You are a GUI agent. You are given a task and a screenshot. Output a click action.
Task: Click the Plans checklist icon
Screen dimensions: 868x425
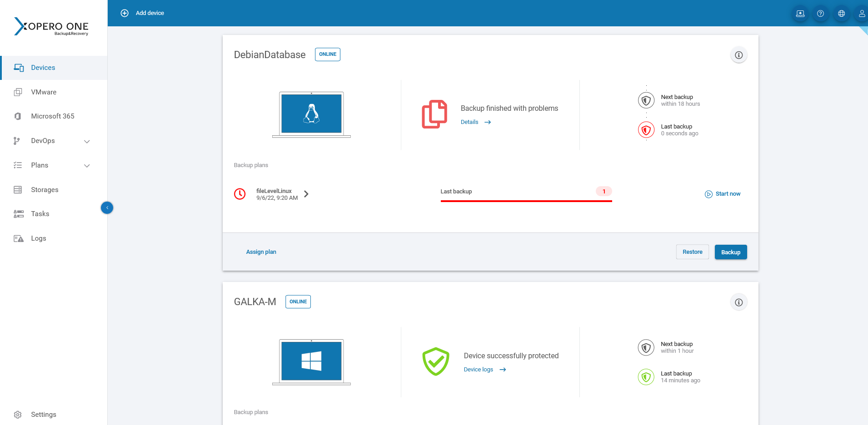[x=18, y=165]
